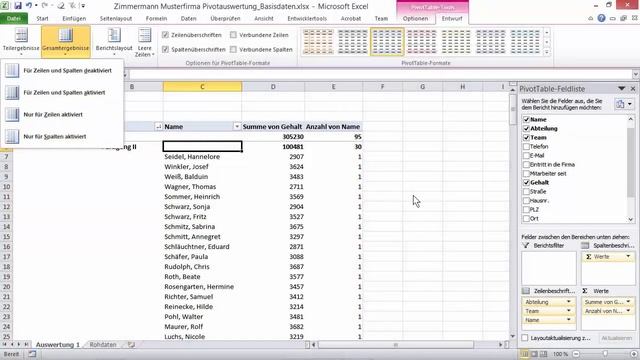Apply the fourth pink PivotTable style
This screenshot has height=360, width=640.
422,42
